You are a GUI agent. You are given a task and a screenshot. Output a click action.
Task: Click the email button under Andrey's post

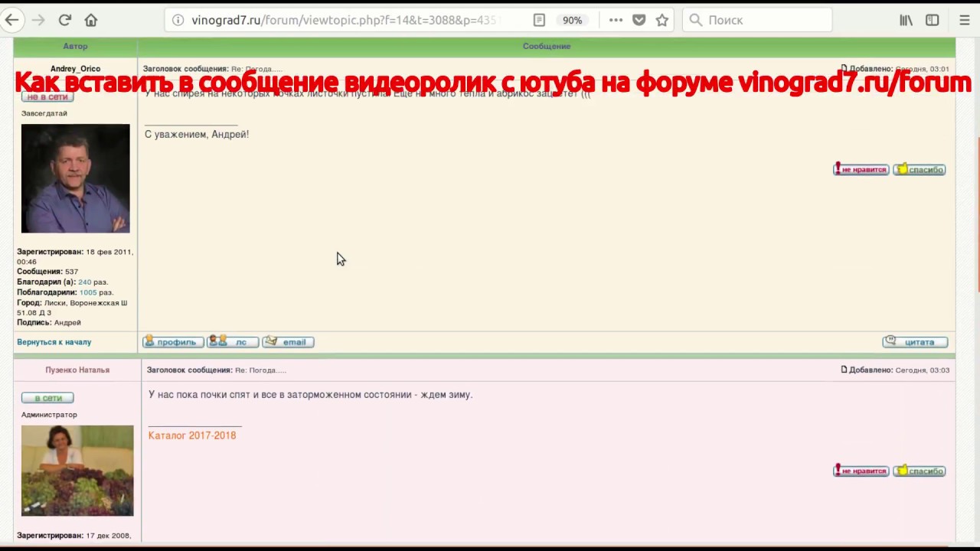tap(288, 342)
